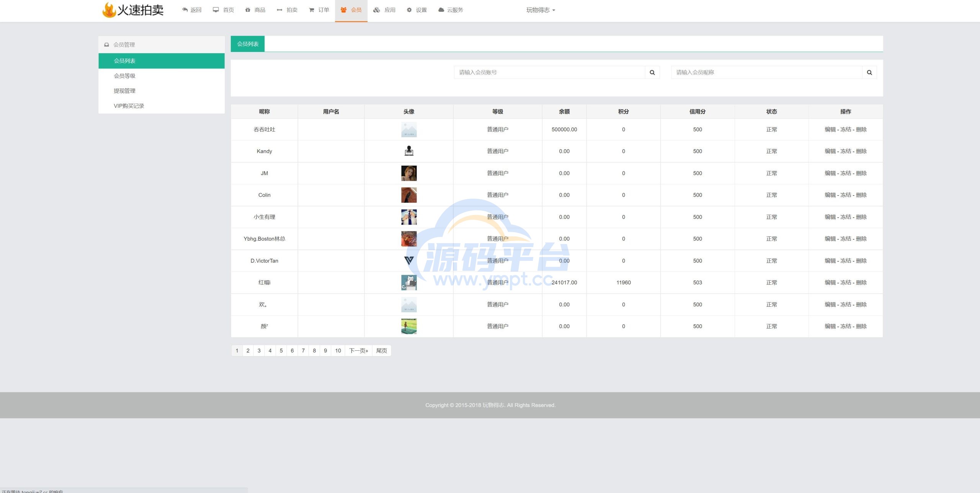Select 会员等级 in sidebar
The height and width of the screenshot is (493, 980).
point(162,76)
